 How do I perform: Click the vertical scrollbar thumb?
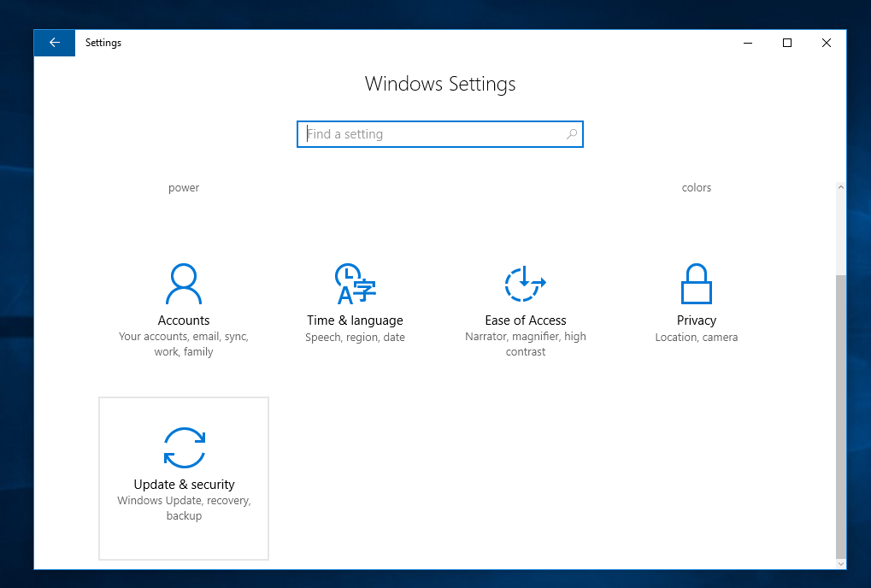click(x=841, y=416)
